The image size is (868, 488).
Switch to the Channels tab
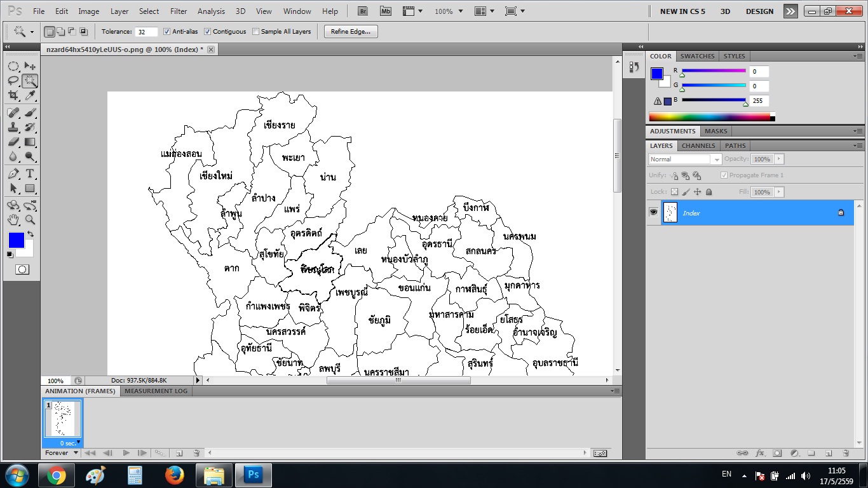(698, 146)
